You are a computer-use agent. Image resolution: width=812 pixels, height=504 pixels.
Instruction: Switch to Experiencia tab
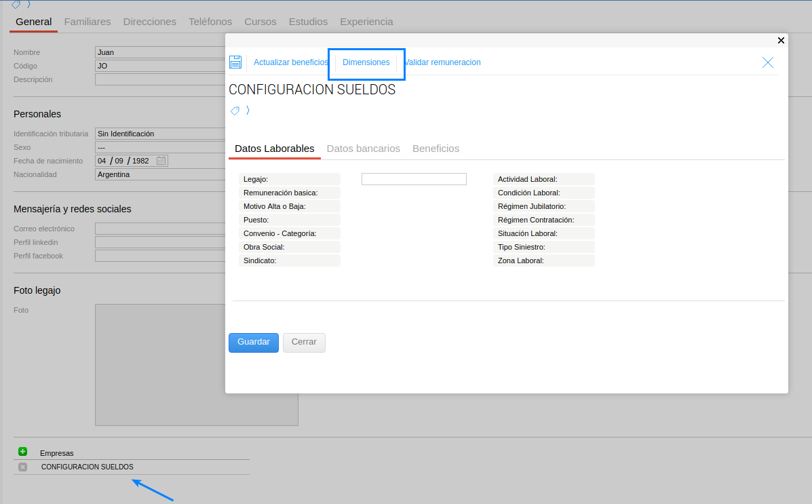[x=366, y=22]
